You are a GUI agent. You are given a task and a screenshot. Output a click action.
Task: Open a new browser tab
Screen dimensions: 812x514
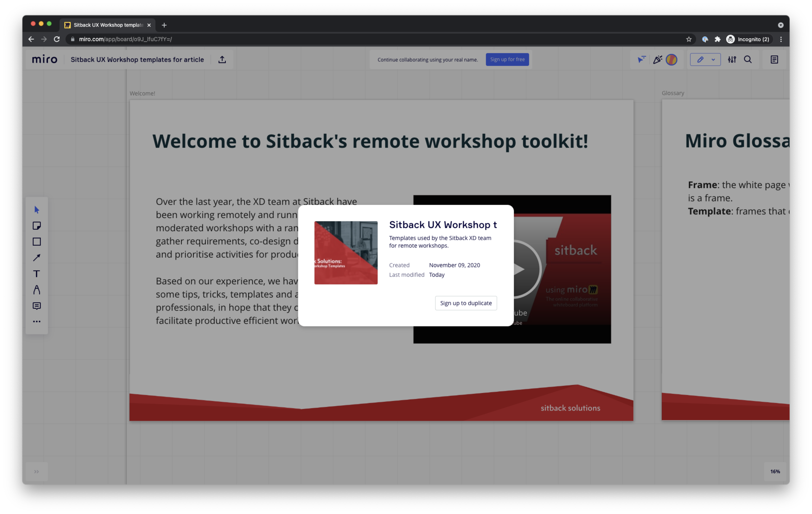[164, 25]
